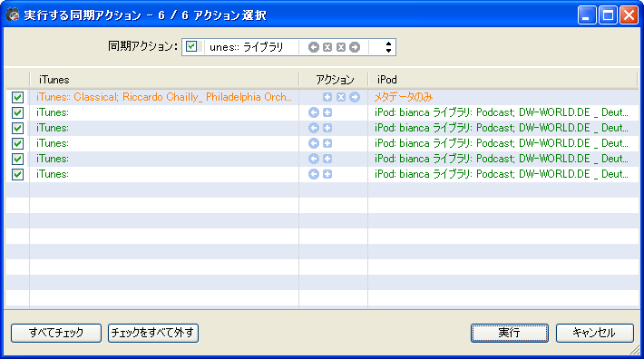
Task: Click the アクション column header
Action: click(334, 79)
